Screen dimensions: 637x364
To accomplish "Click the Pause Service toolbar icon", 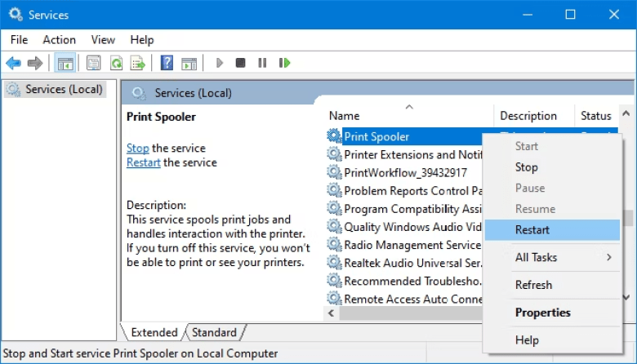I will [x=262, y=63].
